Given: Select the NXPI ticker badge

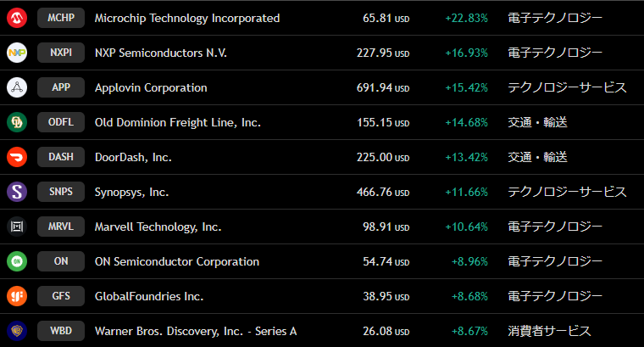Looking at the screenshot, I should pos(61,53).
